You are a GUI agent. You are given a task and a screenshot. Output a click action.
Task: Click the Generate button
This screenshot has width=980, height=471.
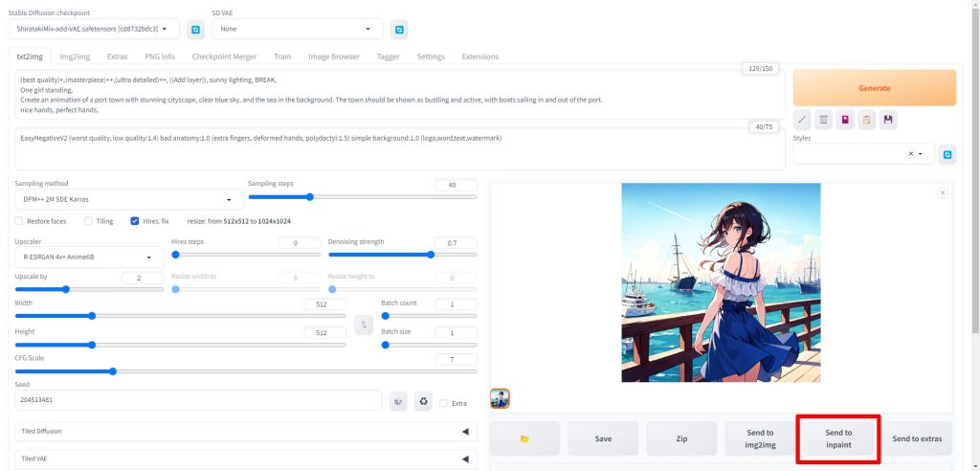[875, 87]
